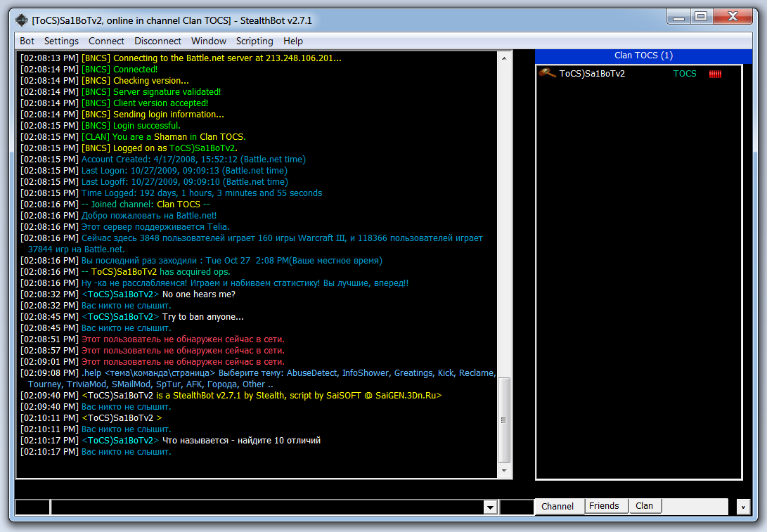Click the StealthBot icon in the title bar
Image resolution: width=767 pixels, height=532 pixels.
pos(22,20)
